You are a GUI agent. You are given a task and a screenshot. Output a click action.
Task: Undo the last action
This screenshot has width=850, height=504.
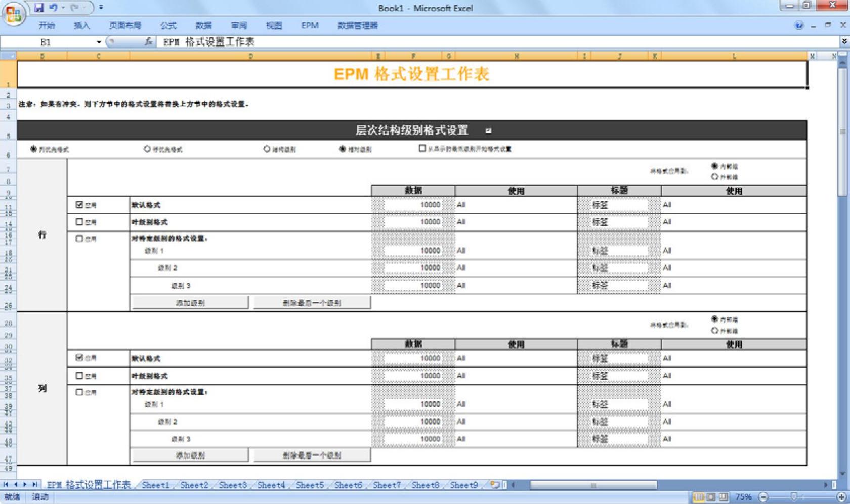pos(53,8)
